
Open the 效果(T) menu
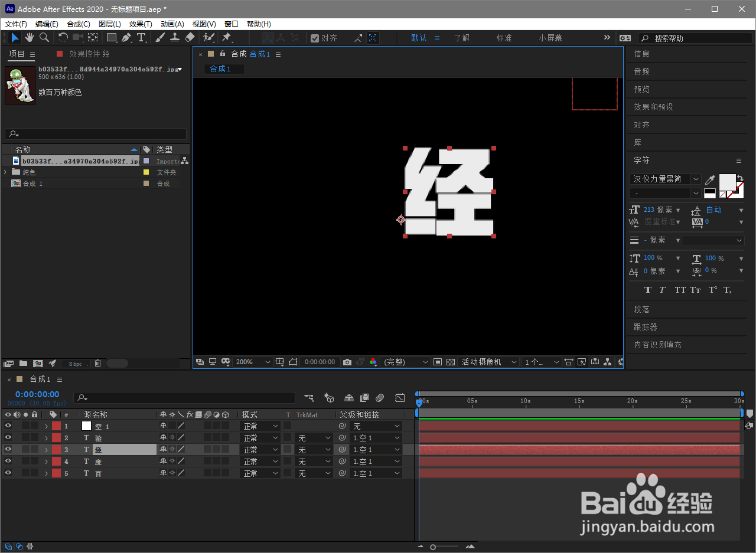click(x=140, y=24)
